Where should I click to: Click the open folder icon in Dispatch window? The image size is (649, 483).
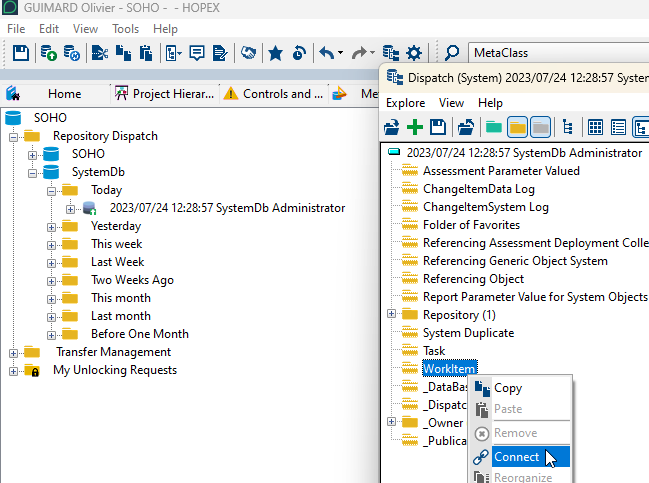[392, 127]
